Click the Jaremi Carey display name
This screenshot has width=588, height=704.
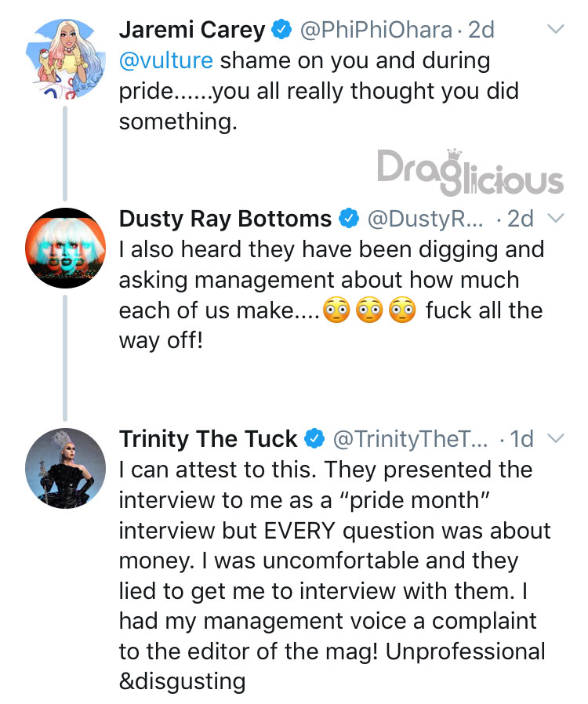(192, 30)
